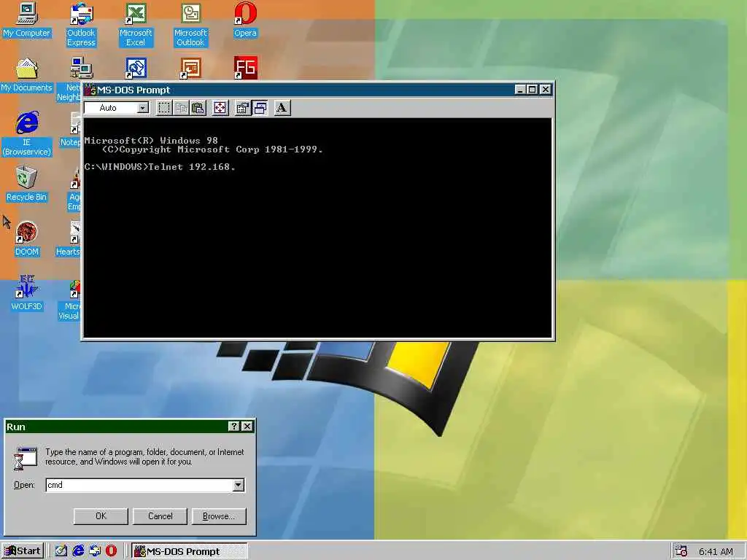Select the Microsoft Outlook desktop shortcut
This screenshot has height=560, width=747.
(190, 25)
